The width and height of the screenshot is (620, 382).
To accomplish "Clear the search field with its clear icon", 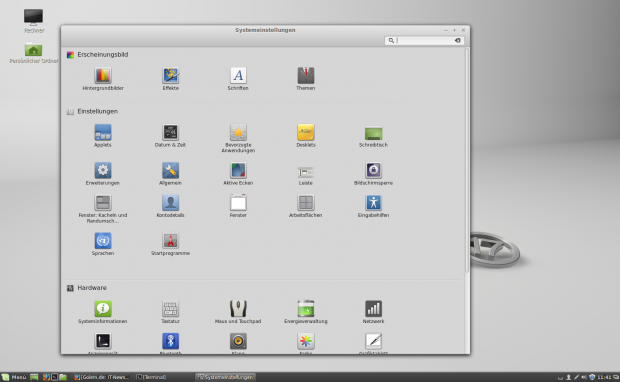I will click(457, 40).
